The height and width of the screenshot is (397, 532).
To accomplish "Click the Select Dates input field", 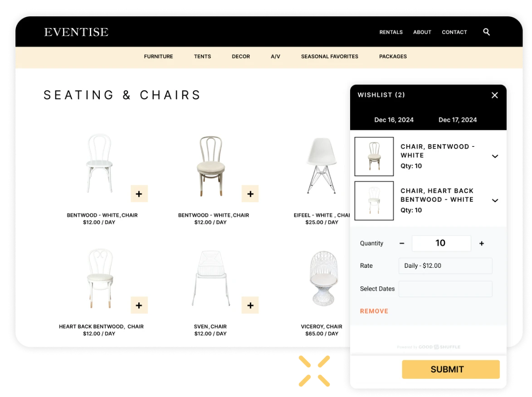I will tap(445, 289).
